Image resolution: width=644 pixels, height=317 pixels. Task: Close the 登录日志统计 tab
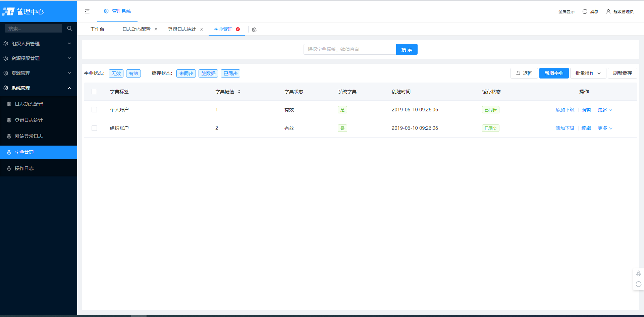pyautogui.click(x=202, y=29)
